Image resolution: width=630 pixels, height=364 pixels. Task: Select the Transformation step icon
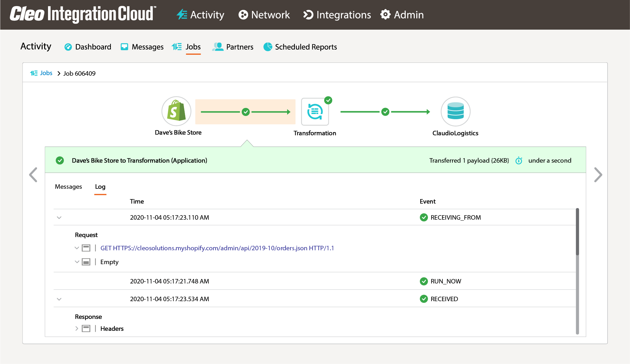[x=315, y=112]
